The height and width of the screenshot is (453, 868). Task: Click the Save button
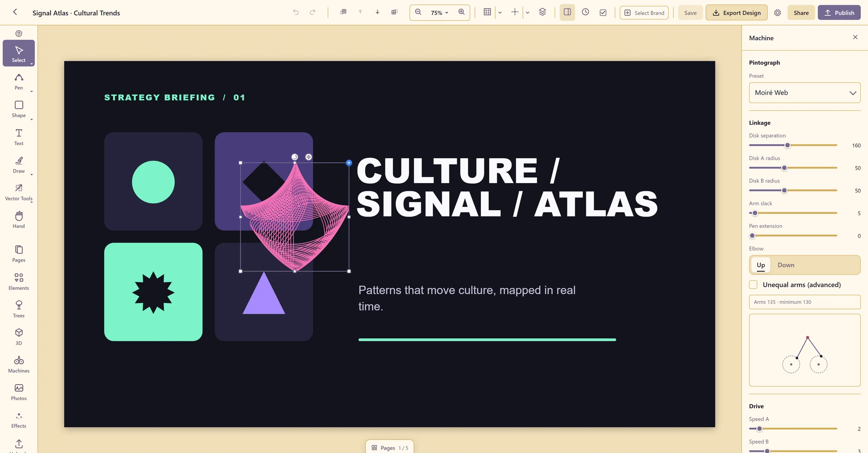tap(690, 13)
